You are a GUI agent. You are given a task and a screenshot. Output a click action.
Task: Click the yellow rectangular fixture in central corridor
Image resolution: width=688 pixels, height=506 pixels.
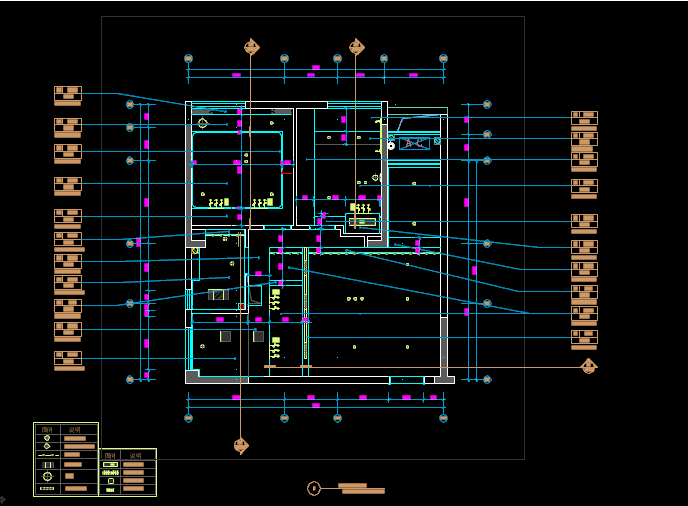(x=362, y=221)
